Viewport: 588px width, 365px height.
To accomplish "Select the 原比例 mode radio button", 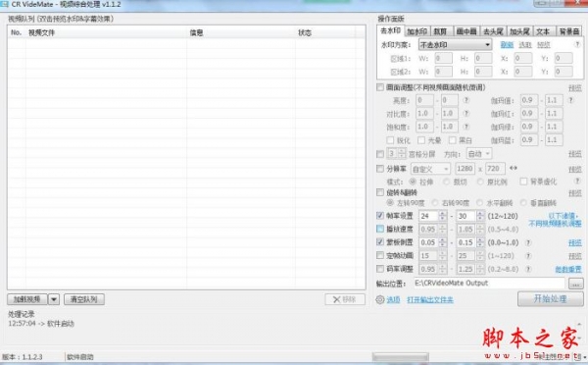I will point(480,182).
